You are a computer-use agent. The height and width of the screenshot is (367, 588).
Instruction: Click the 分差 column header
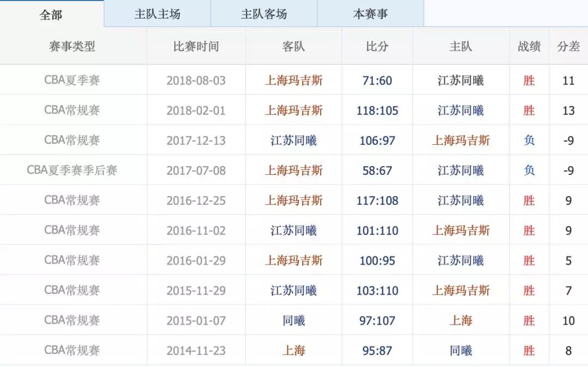tap(568, 47)
